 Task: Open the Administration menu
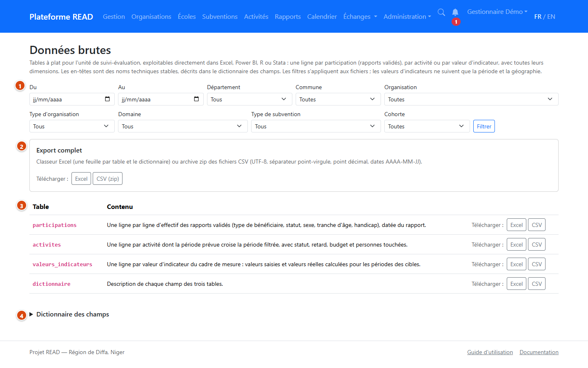(x=407, y=16)
